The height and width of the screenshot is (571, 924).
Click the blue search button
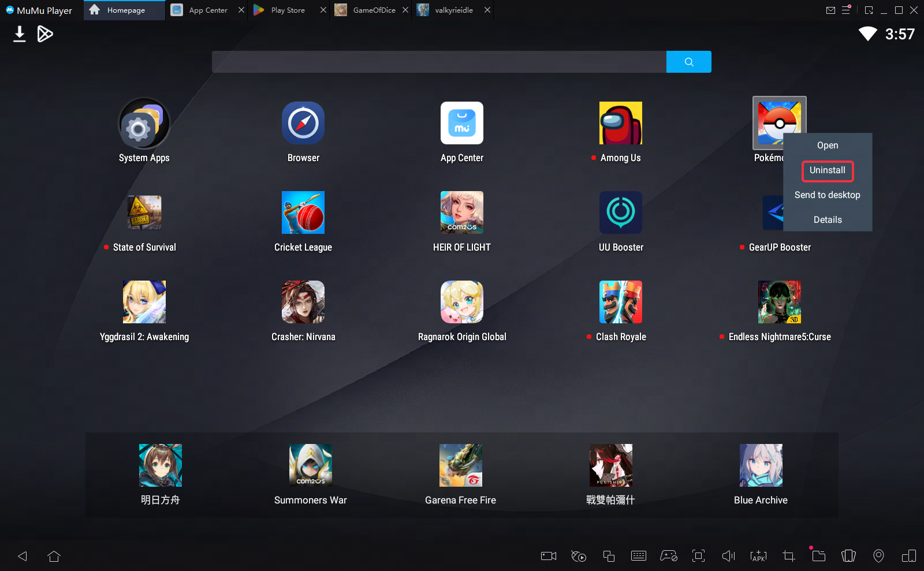[689, 62]
